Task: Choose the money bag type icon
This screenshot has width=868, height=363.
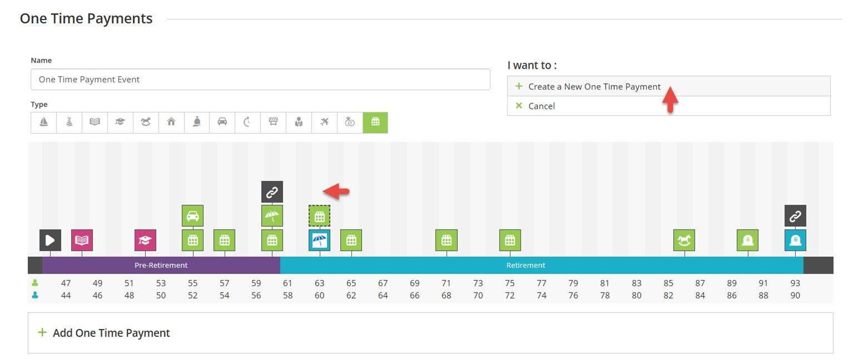Action: pyautogui.click(x=197, y=122)
